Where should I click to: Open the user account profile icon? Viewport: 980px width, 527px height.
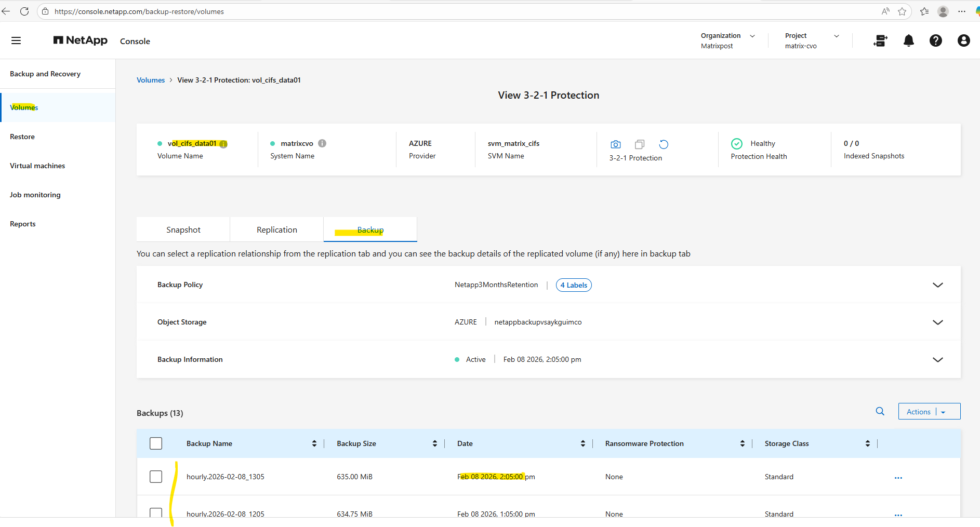coord(963,40)
